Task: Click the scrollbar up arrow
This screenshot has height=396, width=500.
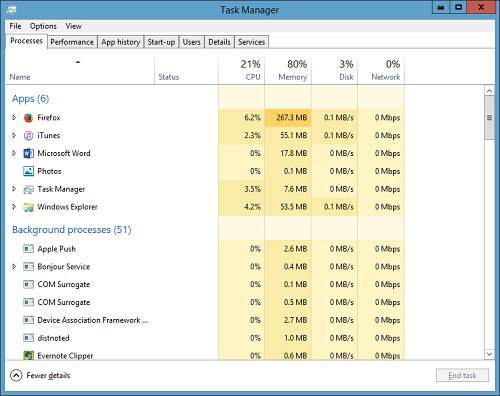Action: [489, 91]
